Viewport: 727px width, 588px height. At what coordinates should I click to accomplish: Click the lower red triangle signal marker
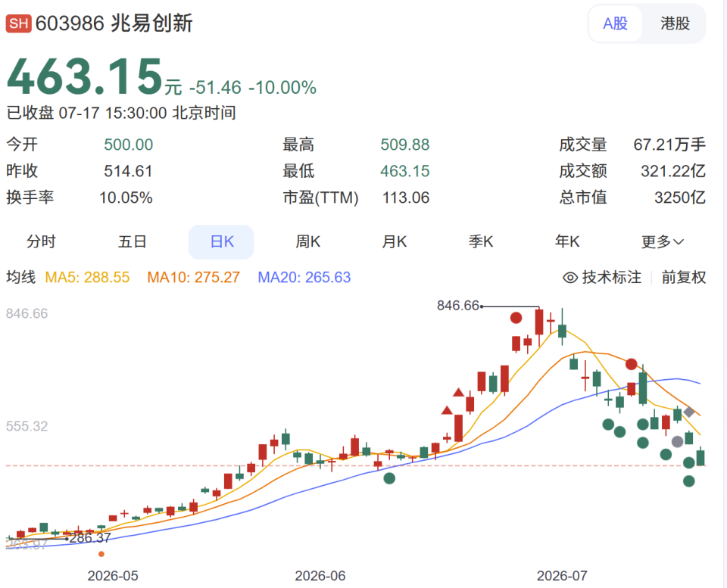point(447,410)
